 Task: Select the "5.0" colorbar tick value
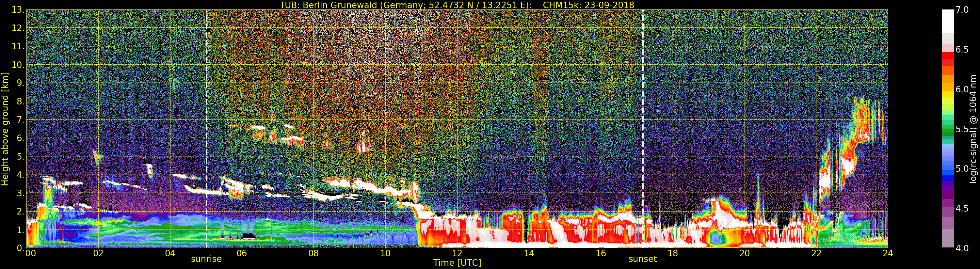coord(962,168)
